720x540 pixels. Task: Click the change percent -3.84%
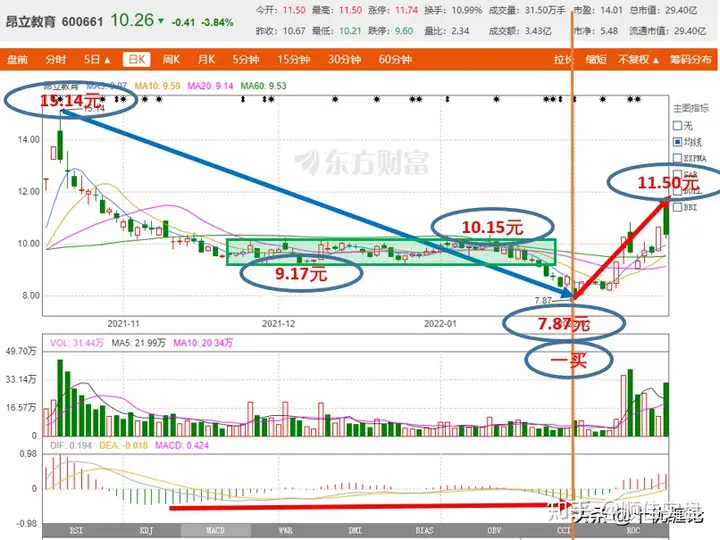218,22
